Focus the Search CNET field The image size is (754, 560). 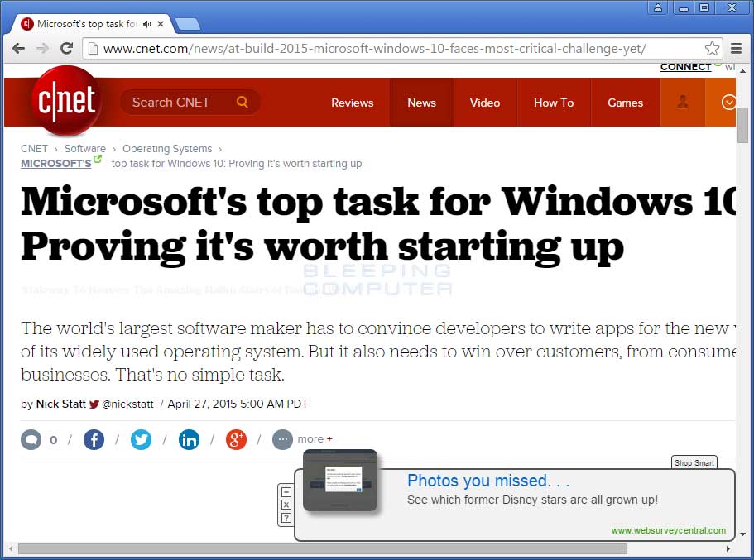[190, 102]
